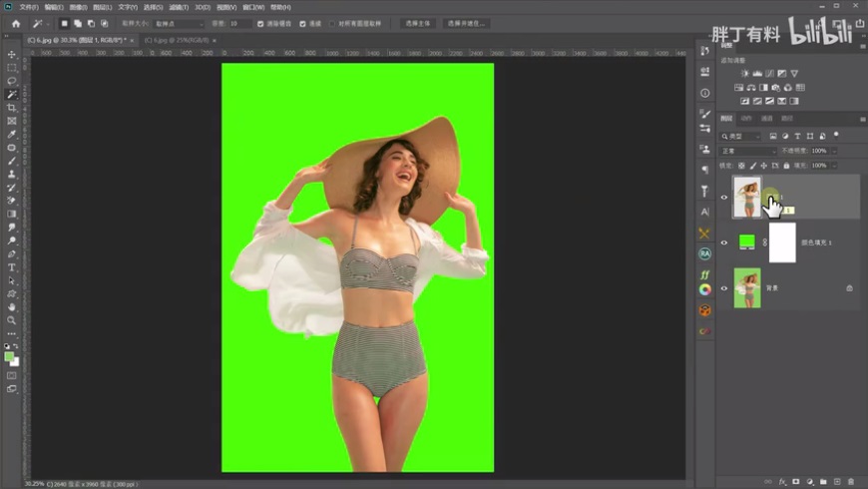Image resolution: width=868 pixels, height=489 pixels.
Task: Toggle sample all layers checkbox
Action: click(x=333, y=23)
